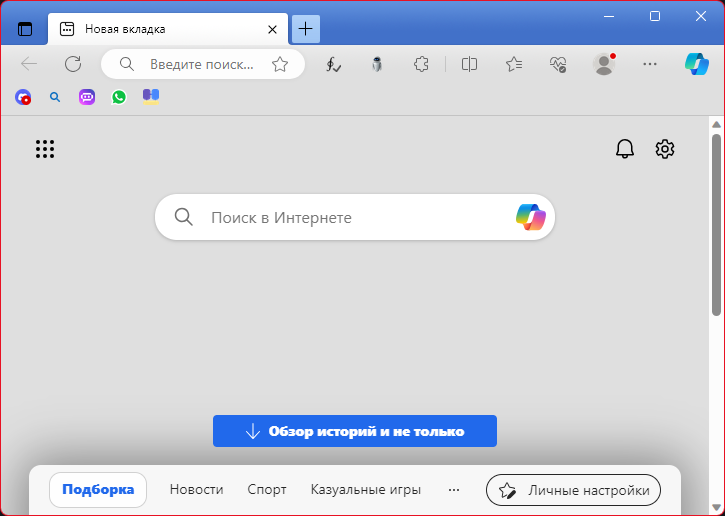Open a new tab with plus button
The width and height of the screenshot is (725, 516).
(306, 29)
